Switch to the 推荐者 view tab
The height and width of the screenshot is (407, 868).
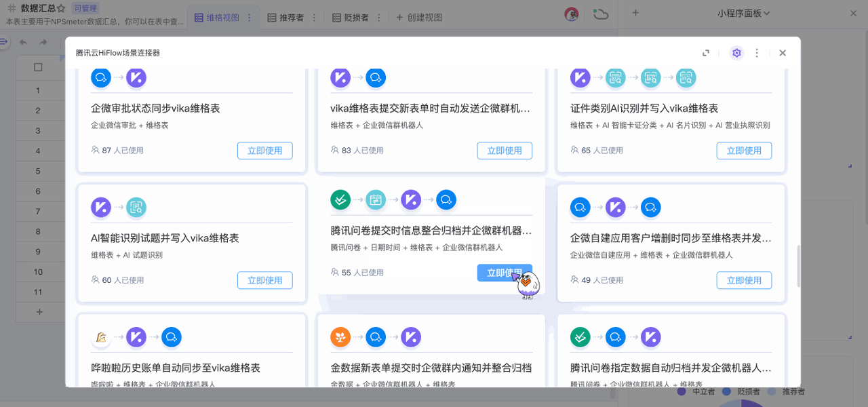click(x=285, y=18)
